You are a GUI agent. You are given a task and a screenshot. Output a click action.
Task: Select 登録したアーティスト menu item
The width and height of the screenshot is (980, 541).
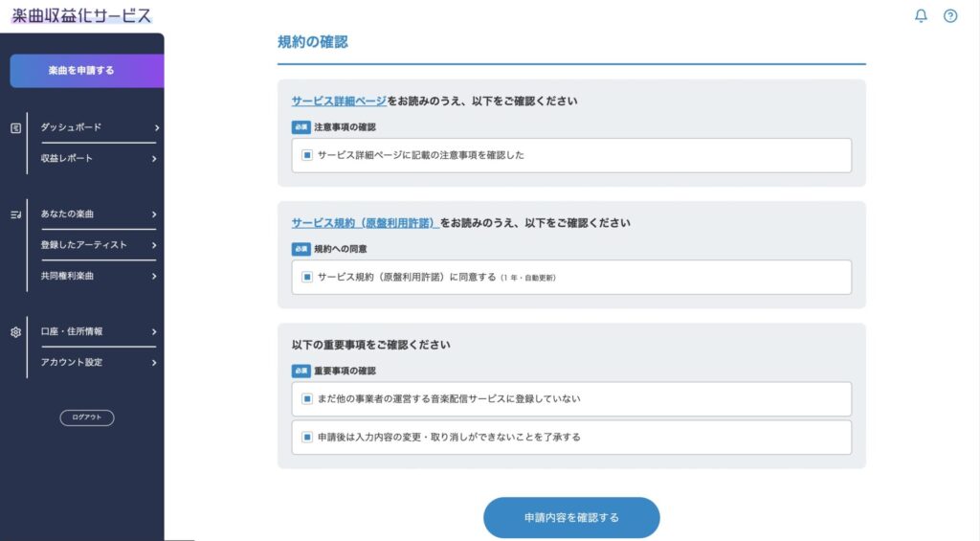click(83, 245)
